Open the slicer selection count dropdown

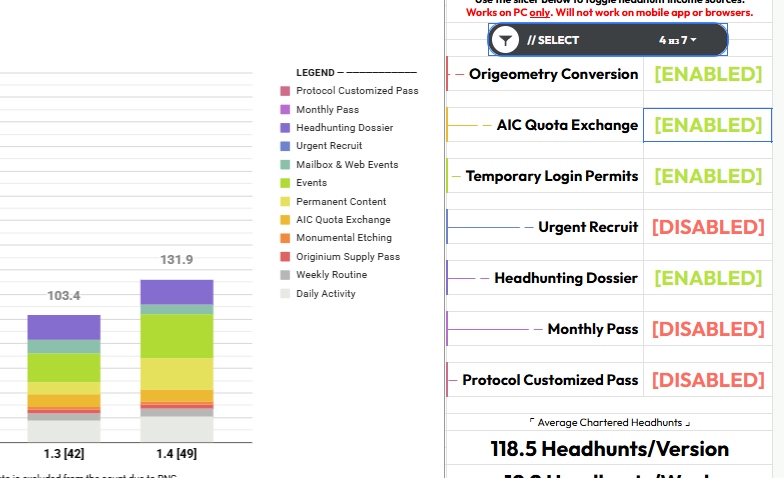tap(678, 40)
